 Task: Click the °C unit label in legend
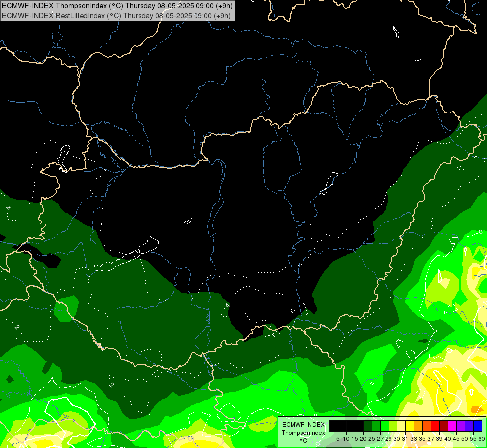tap(304, 441)
